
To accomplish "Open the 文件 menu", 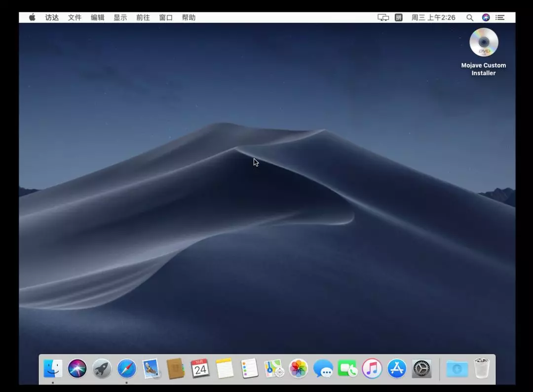I will click(75, 17).
